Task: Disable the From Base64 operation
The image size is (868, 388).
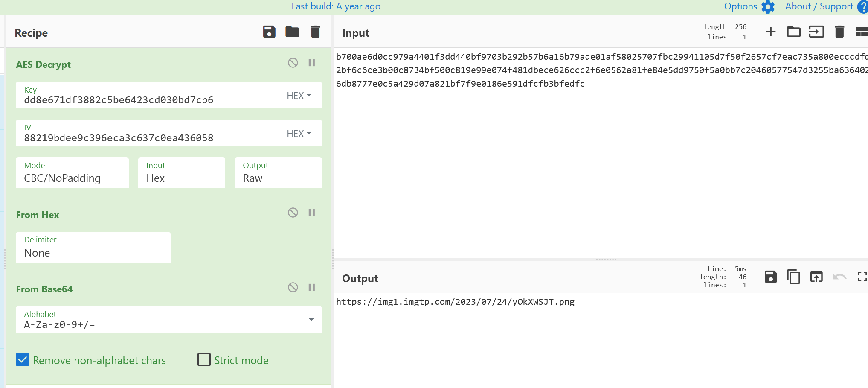Action: (x=293, y=287)
